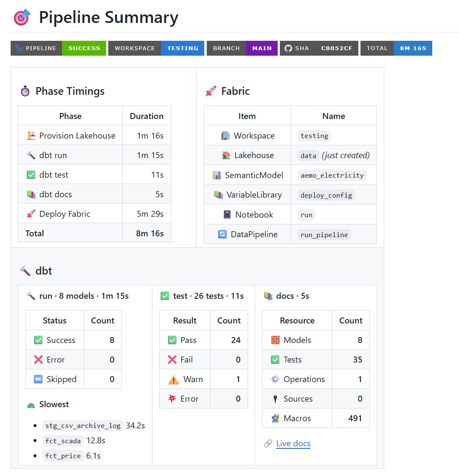Click the C8052CF commit SHA badge

tap(337, 48)
